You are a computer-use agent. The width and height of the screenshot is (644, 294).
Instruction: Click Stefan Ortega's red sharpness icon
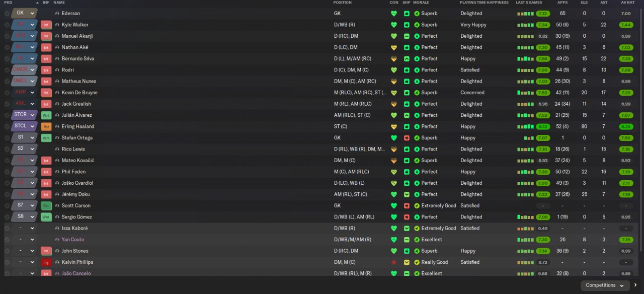407,138
